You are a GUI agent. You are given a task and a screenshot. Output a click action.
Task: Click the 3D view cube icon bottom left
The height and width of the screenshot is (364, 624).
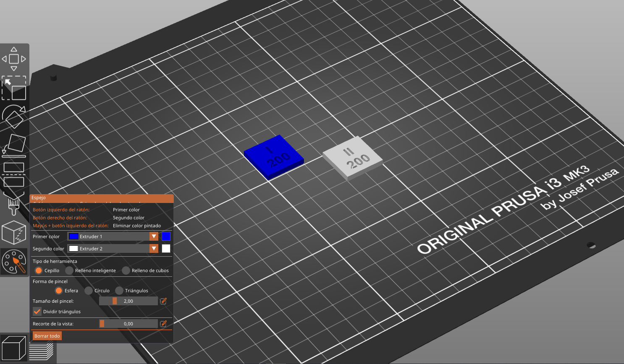[15, 347]
